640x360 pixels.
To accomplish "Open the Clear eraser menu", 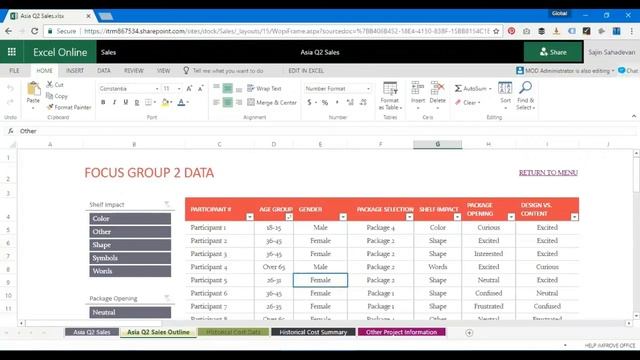I will 468,102.
